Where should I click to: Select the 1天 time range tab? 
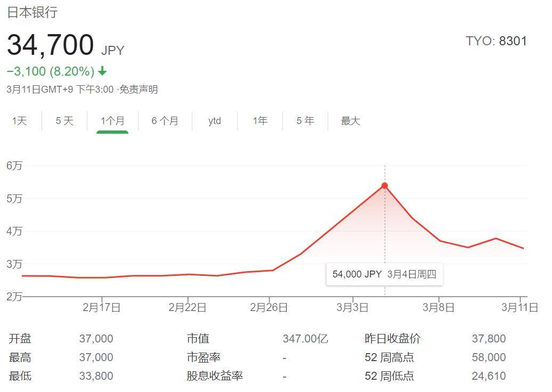tap(19, 121)
